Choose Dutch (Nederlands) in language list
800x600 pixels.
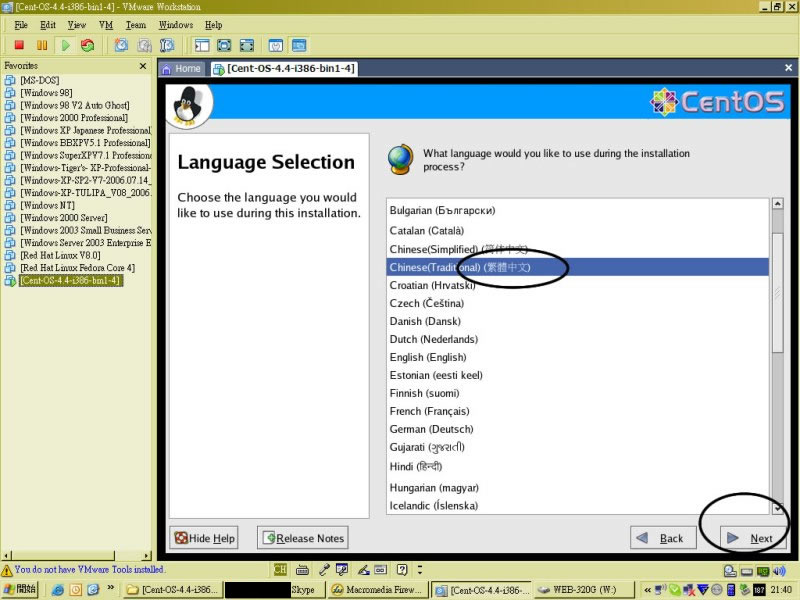(578, 339)
